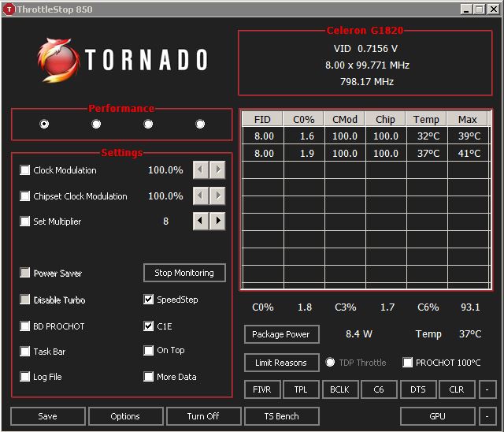Enable the Clock Modulation checkbox
The height and width of the screenshot is (432, 504).
[24, 169]
